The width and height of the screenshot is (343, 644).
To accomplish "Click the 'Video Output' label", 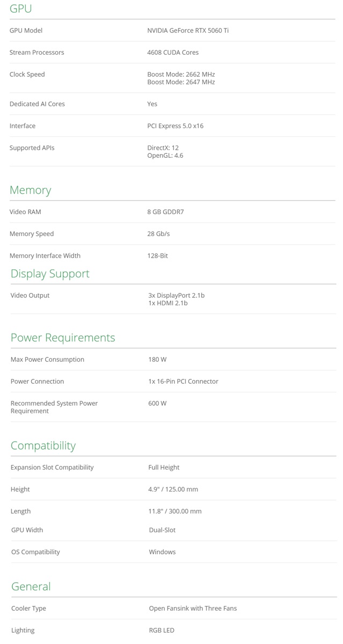I will tap(30, 296).
